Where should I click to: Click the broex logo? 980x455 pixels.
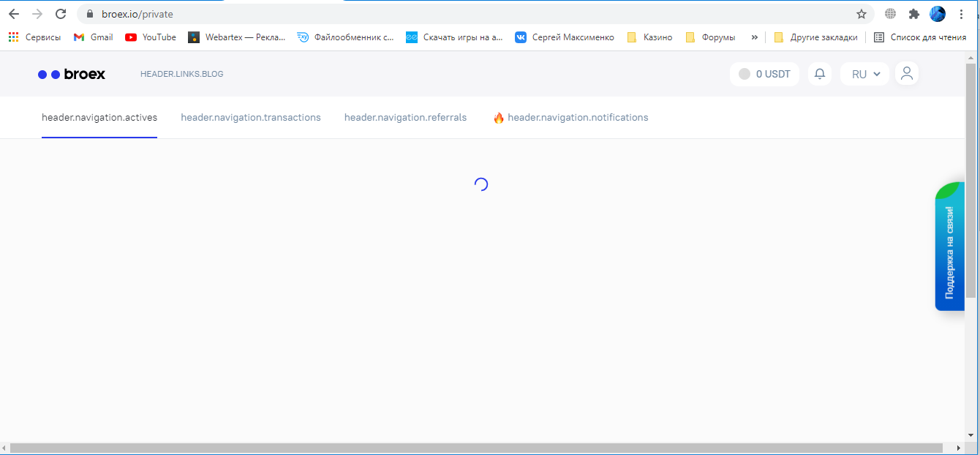point(72,74)
